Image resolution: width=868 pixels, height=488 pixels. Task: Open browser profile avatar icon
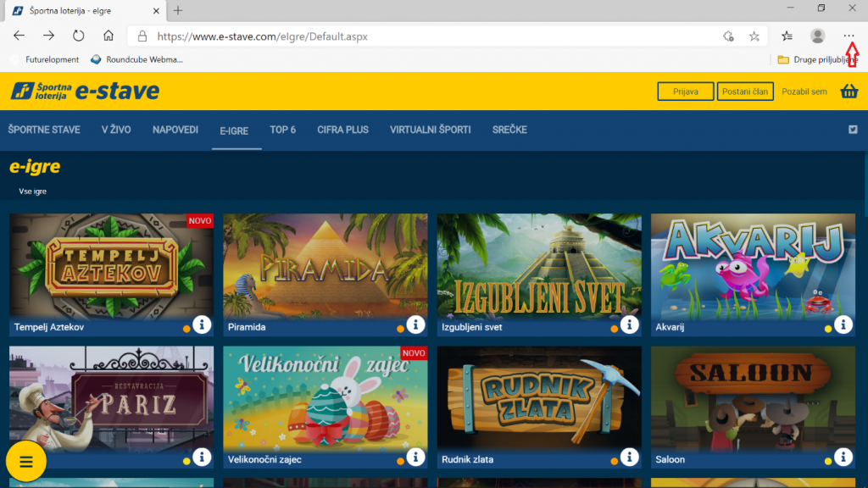818,36
